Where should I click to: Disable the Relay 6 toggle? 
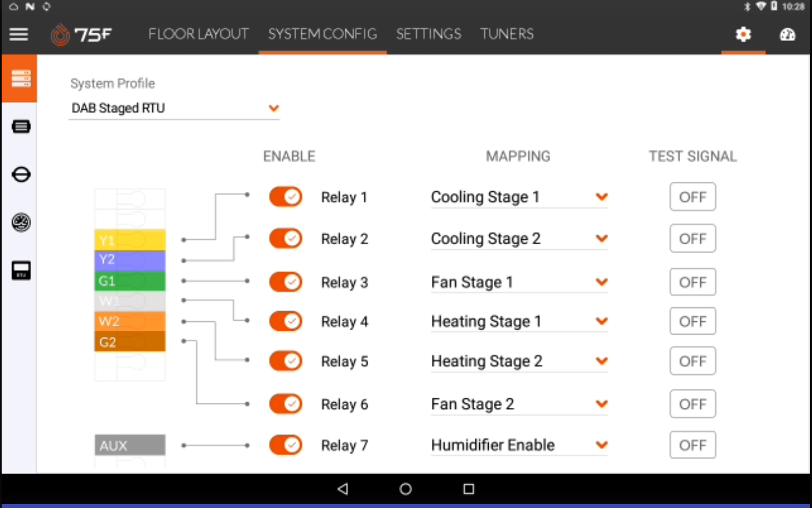coord(286,404)
